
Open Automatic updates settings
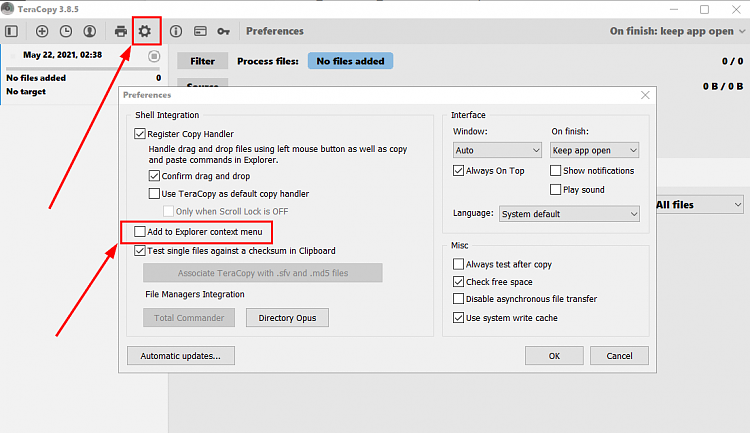pyautogui.click(x=181, y=355)
